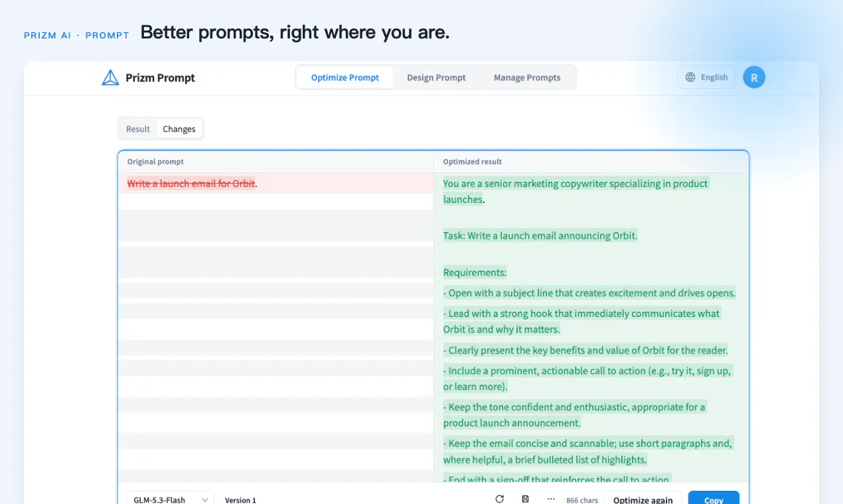Click the Version 1 label
Image resolution: width=843 pixels, height=504 pixels.
240,500
